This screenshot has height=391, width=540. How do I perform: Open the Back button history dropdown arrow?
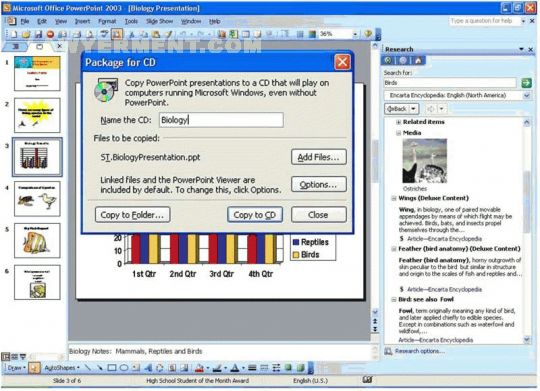click(413, 109)
